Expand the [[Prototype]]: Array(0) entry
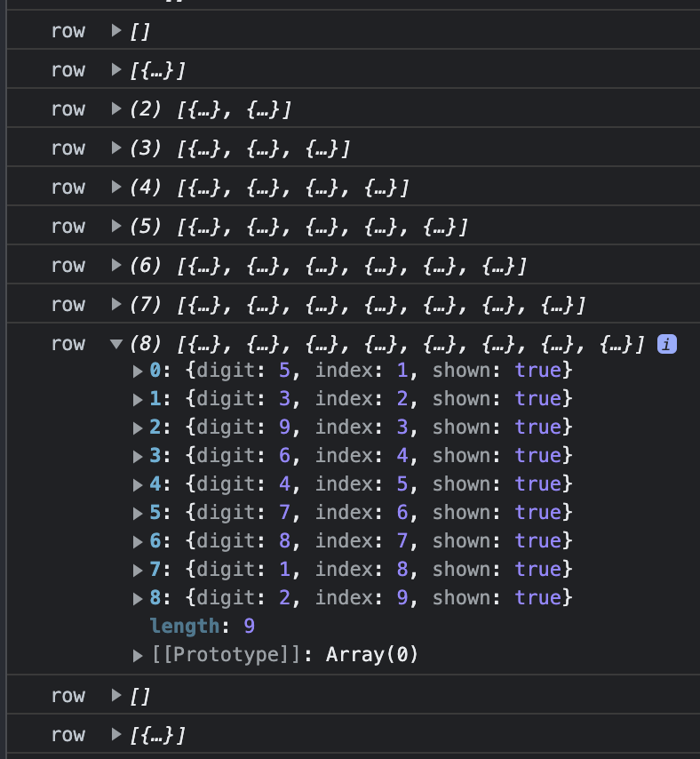 [138, 656]
